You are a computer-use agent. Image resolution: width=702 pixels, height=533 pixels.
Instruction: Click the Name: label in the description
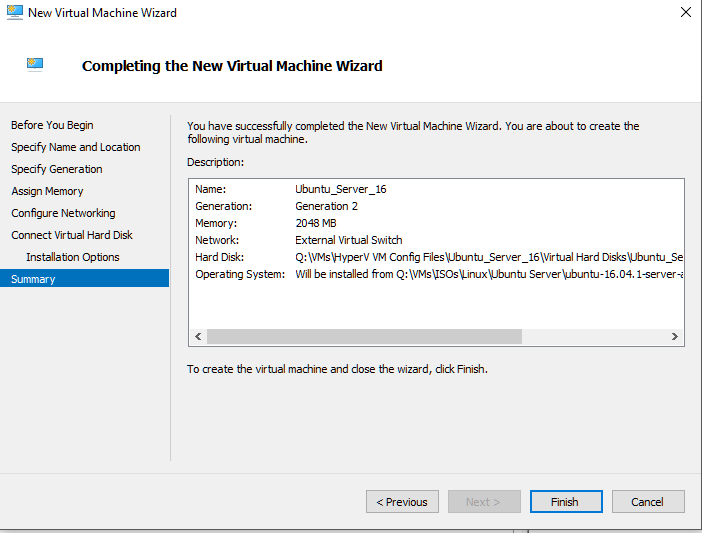[x=210, y=189]
